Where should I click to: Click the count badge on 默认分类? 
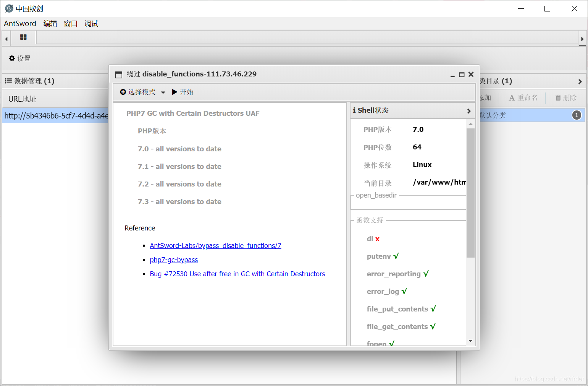click(577, 115)
